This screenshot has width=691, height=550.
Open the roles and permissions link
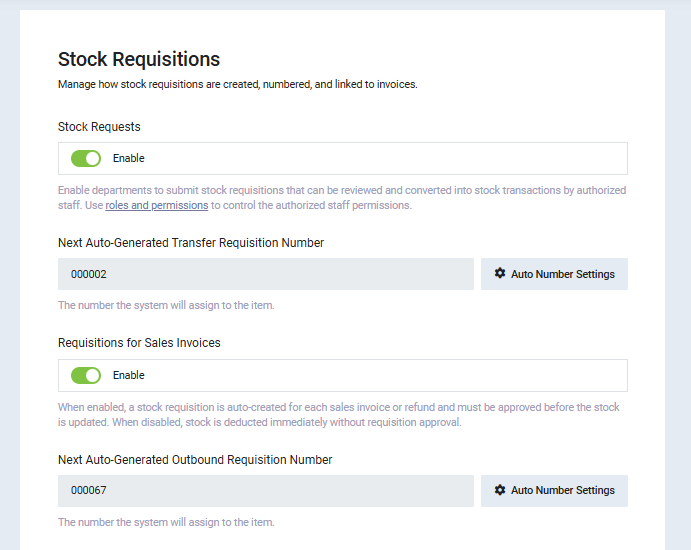(x=156, y=205)
